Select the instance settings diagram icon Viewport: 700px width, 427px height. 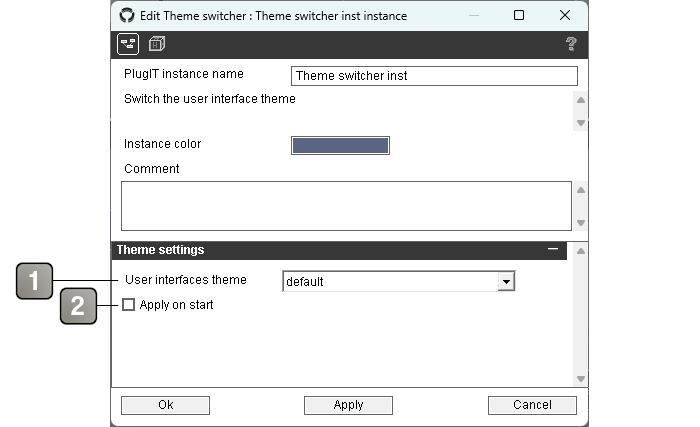128,44
